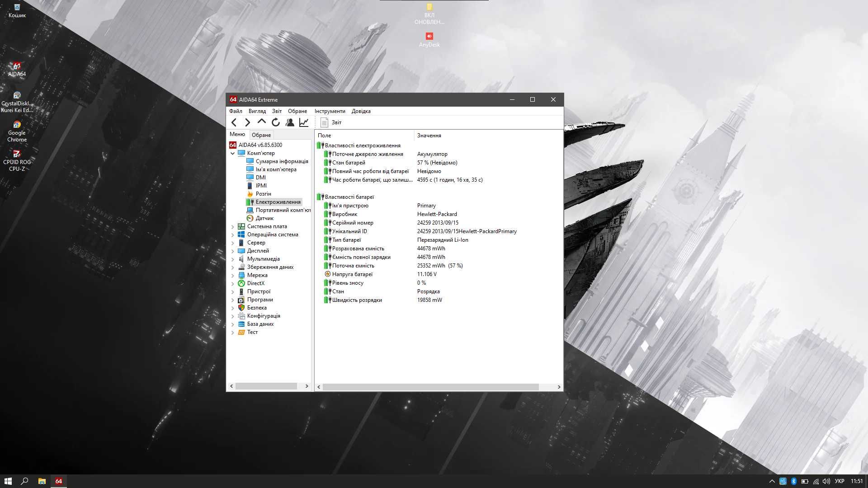Expand the Збереження даних node
The height and width of the screenshot is (488, 868).
pos(233,267)
